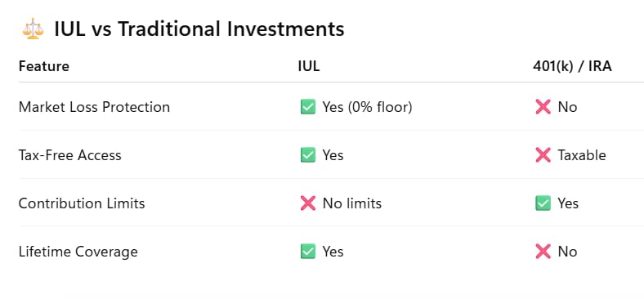Click the balance scales emoji in the heading

pyautogui.click(x=33, y=29)
